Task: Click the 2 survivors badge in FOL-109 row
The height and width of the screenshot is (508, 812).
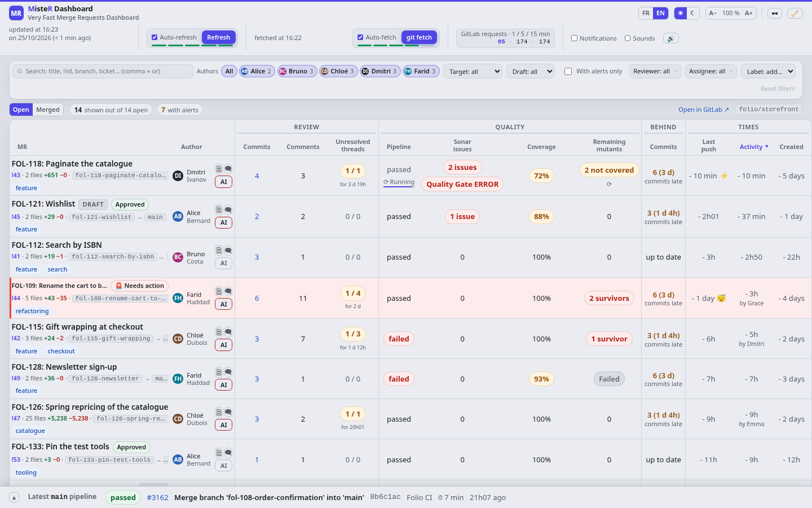Action: pyautogui.click(x=609, y=298)
